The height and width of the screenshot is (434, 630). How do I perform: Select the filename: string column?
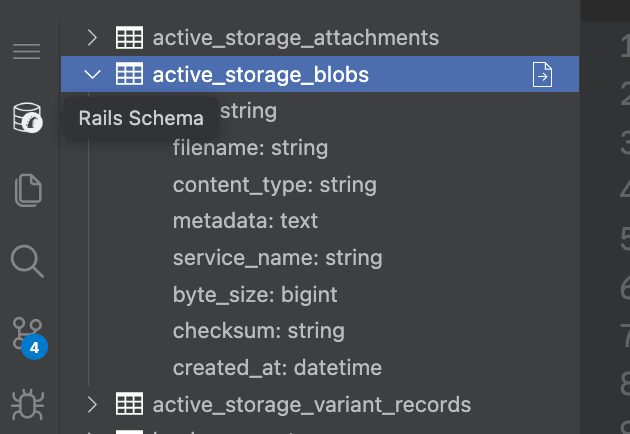(250, 148)
